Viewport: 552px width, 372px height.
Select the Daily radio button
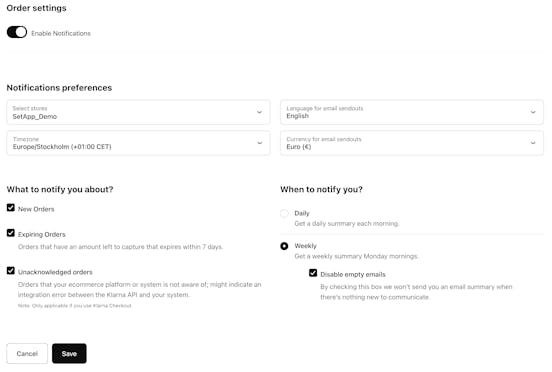point(284,213)
